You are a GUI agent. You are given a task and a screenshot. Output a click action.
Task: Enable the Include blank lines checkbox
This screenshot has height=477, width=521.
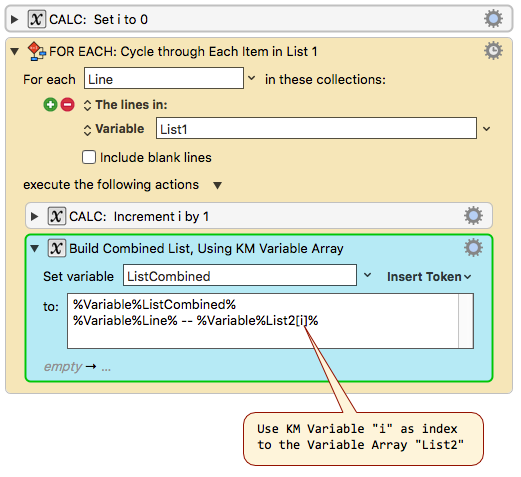(89, 157)
